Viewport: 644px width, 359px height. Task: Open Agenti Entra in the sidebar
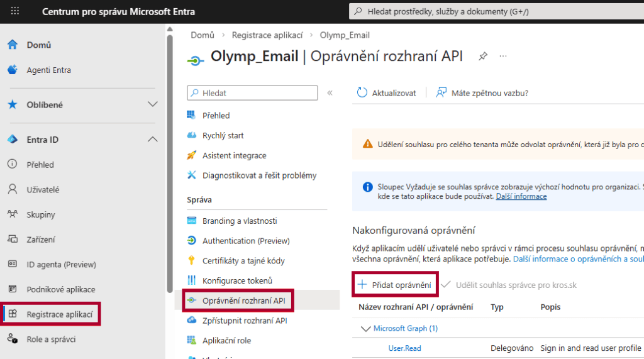pyautogui.click(x=48, y=70)
